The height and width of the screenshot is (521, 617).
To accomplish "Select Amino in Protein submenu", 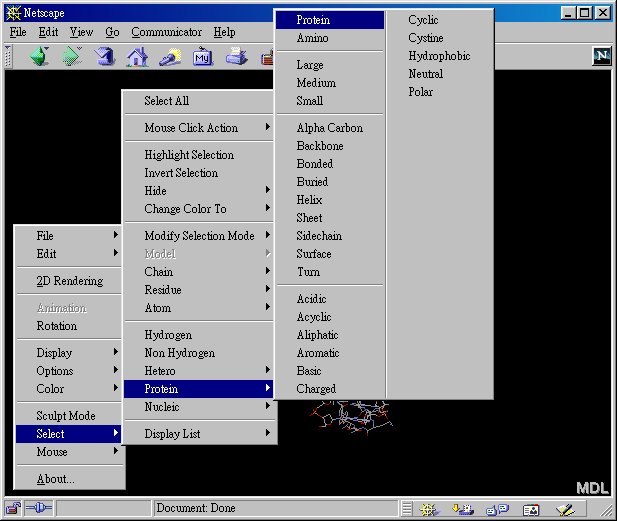I will (x=330, y=38).
